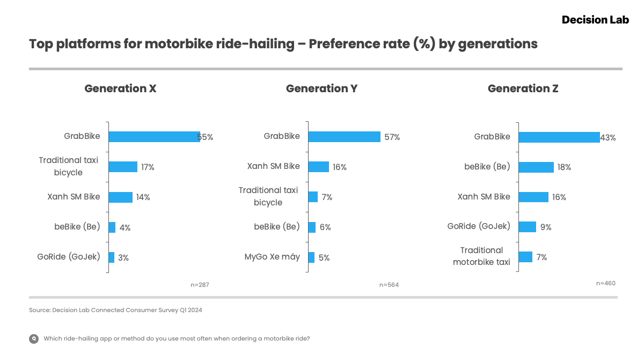Click the Q question icon

(34, 338)
